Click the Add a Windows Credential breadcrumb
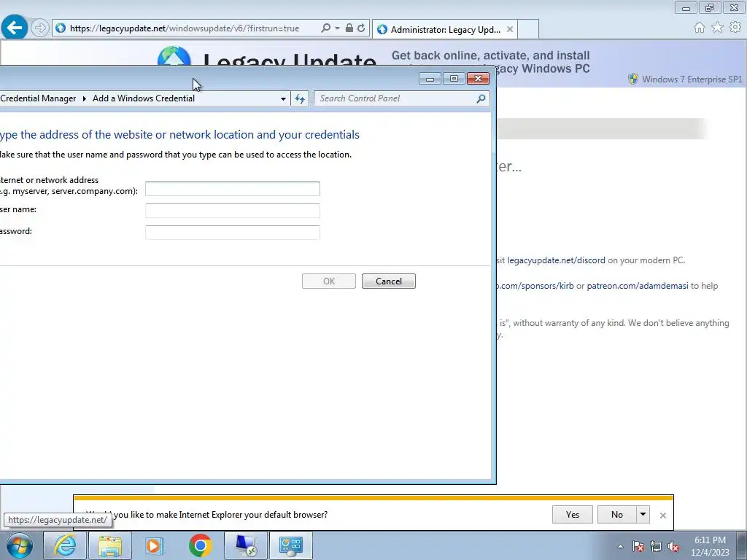The height and width of the screenshot is (560, 747). [x=144, y=98]
